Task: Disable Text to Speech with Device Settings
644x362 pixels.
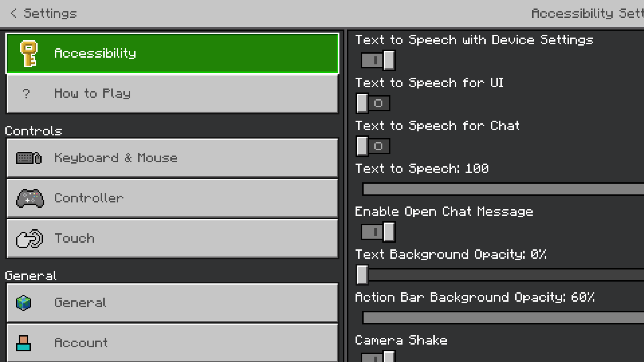Action: tap(378, 60)
